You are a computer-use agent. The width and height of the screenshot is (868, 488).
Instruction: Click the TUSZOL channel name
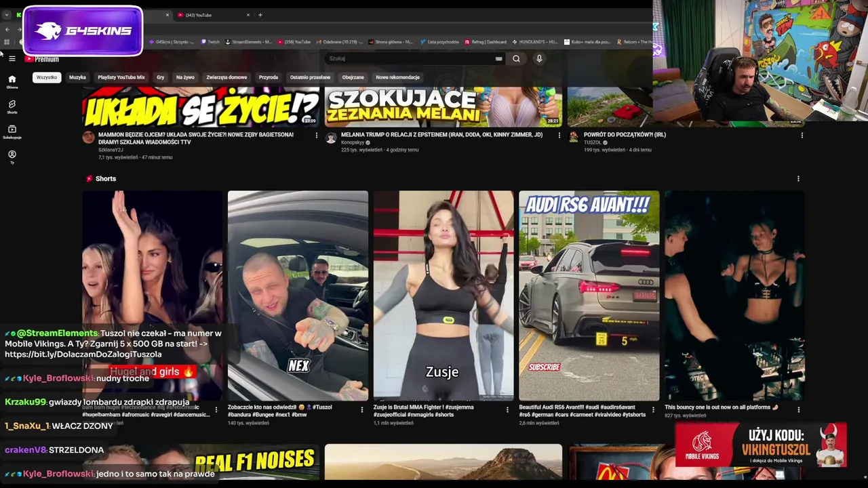593,142
